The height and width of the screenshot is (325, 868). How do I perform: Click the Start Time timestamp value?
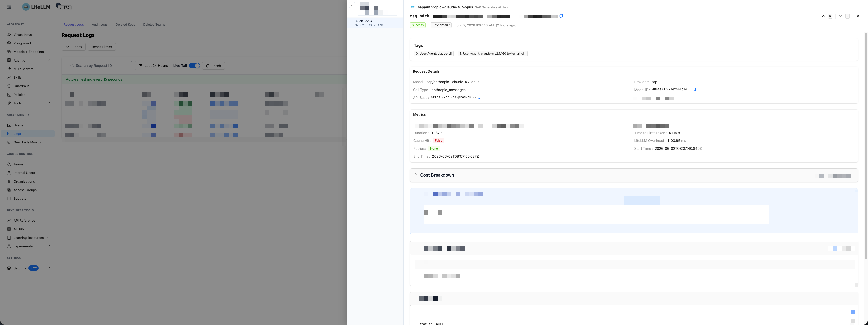tap(678, 149)
